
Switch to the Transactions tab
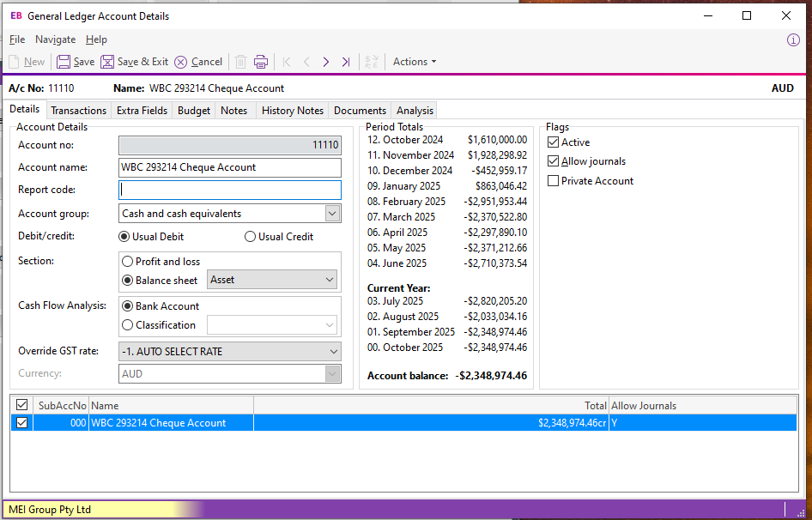tap(78, 111)
